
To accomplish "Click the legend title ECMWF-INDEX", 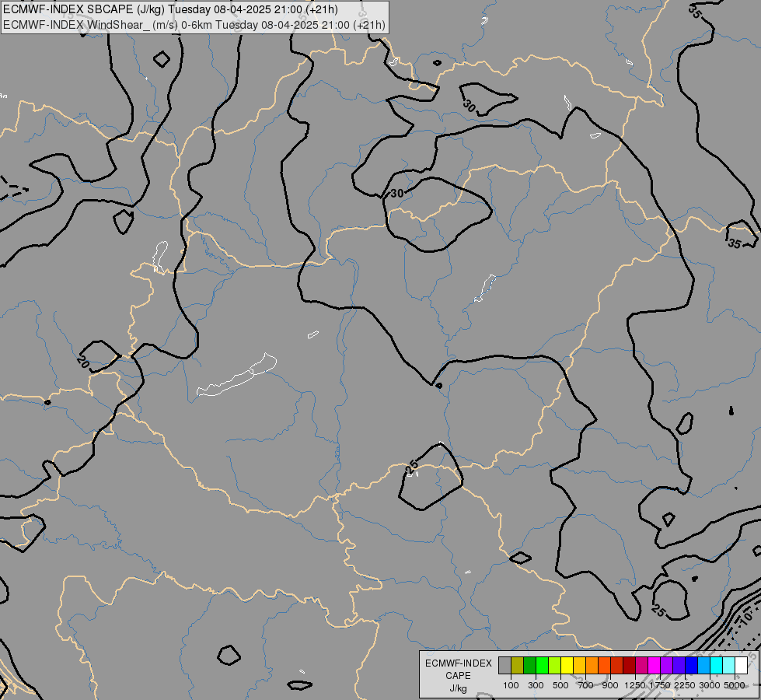I will pos(458,663).
